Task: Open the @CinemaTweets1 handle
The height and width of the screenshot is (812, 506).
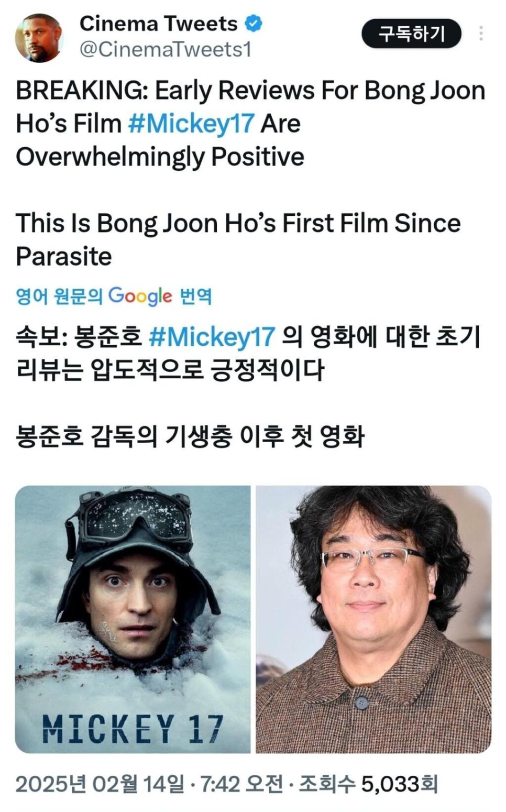Action: pyautogui.click(x=166, y=50)
